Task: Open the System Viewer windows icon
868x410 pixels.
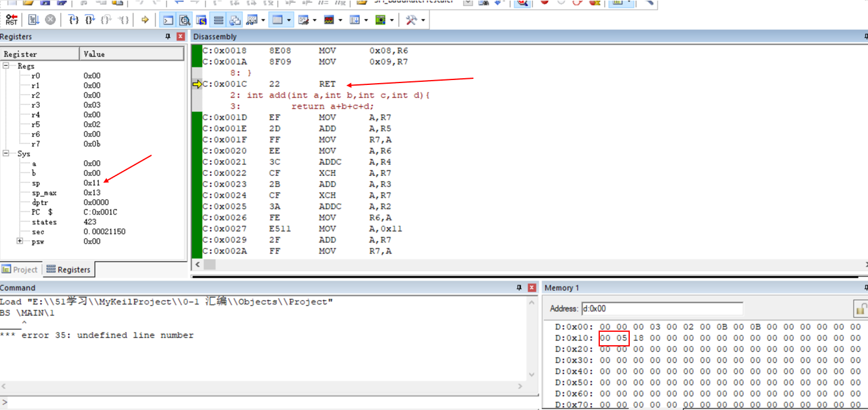Action: pyautogui.click(x=381, y=20)
